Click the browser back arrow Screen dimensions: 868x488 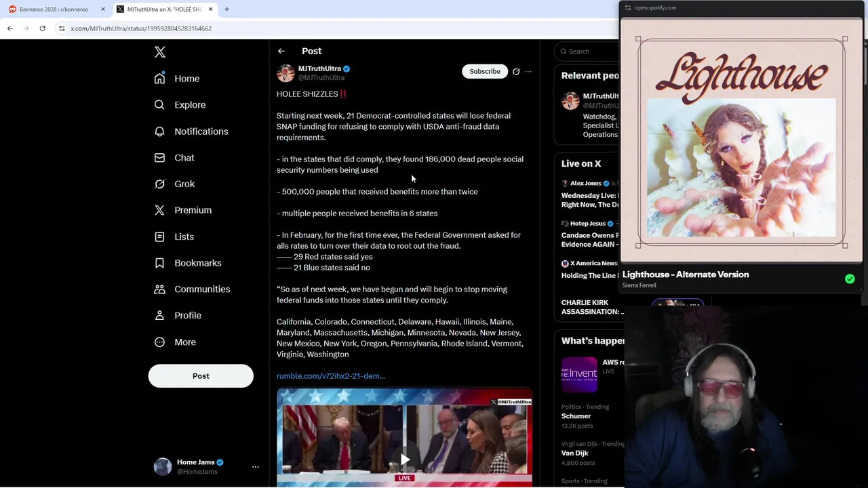pos(9,28)
